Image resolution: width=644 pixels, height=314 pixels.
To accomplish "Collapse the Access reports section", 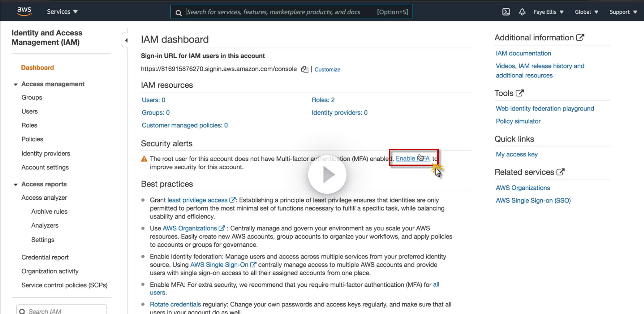I will [16, 185].
